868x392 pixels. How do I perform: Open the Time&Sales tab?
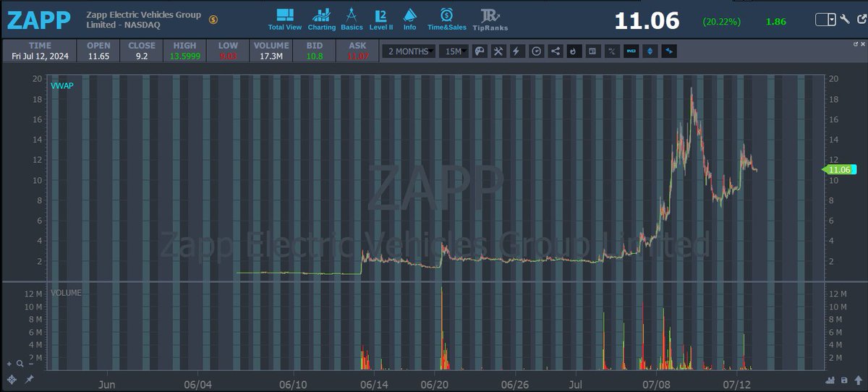[446, 20]
